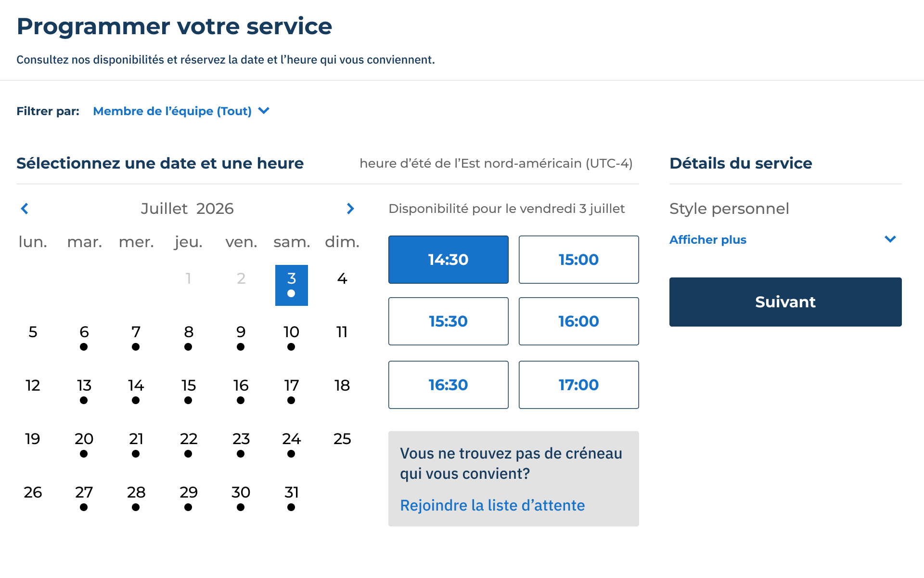Select July 15 on the calendar
Viewport: 924px width, 578px height.
[188, 392]
